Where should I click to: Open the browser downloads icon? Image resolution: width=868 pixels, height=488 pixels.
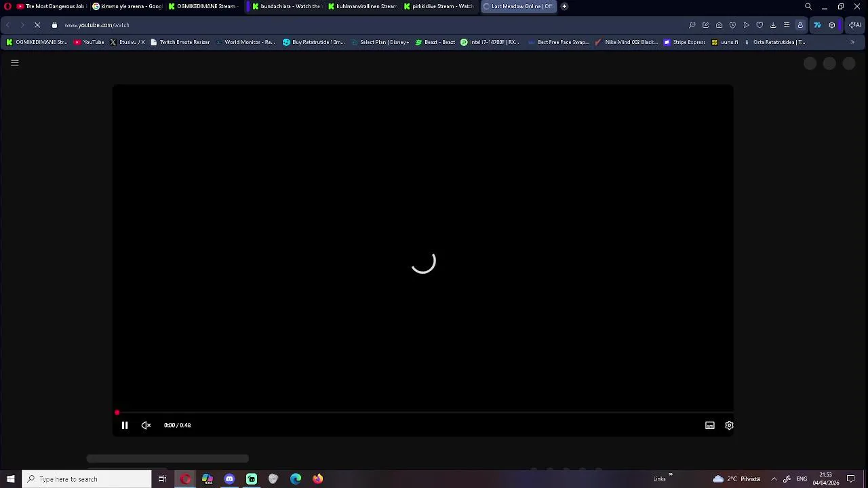[773, 25]
